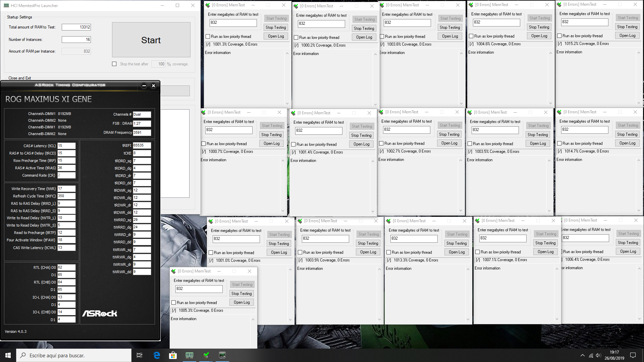The width and height of the screenshot is (644, 362).
Task: Check low priority thread in 1001.3% window
Action: click(208, 37)
